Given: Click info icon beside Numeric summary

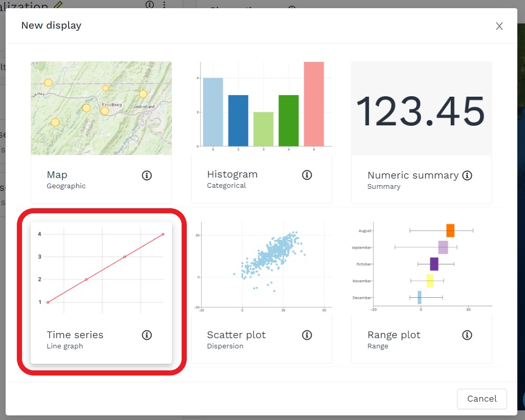Looking at the screenshot, I should 467,175.
